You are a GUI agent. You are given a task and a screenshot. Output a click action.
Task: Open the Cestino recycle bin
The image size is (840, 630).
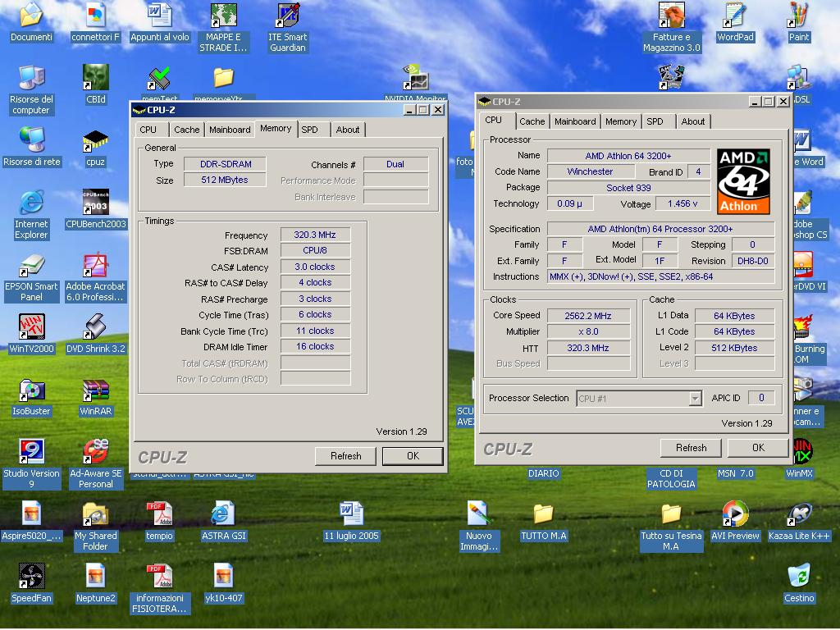click(x=799, y=577)
